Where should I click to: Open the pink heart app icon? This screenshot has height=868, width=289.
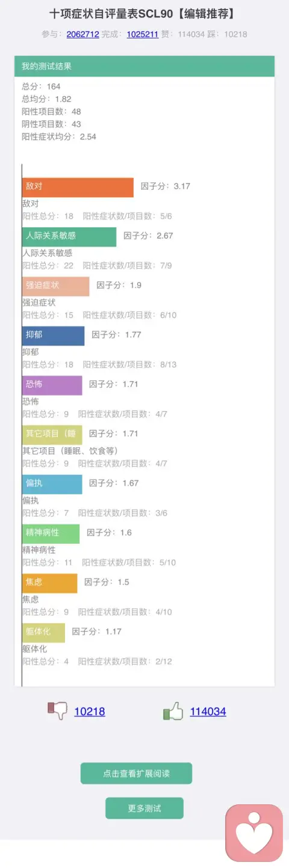pos(254,833)
